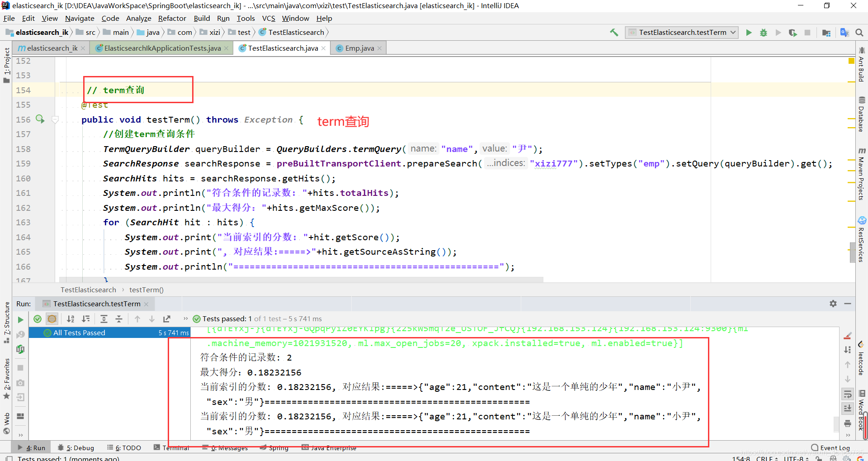Open RestServices side panel

point(862,239)
